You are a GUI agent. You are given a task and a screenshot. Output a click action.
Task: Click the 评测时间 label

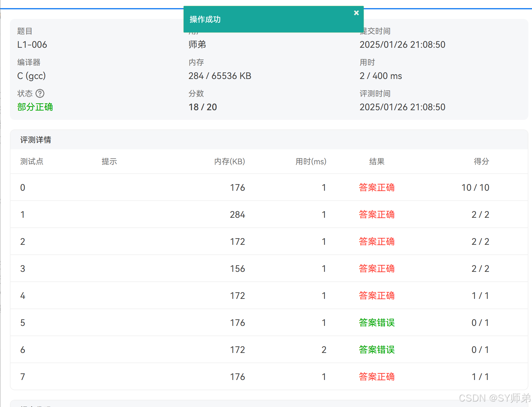click(x=375, y=94)
